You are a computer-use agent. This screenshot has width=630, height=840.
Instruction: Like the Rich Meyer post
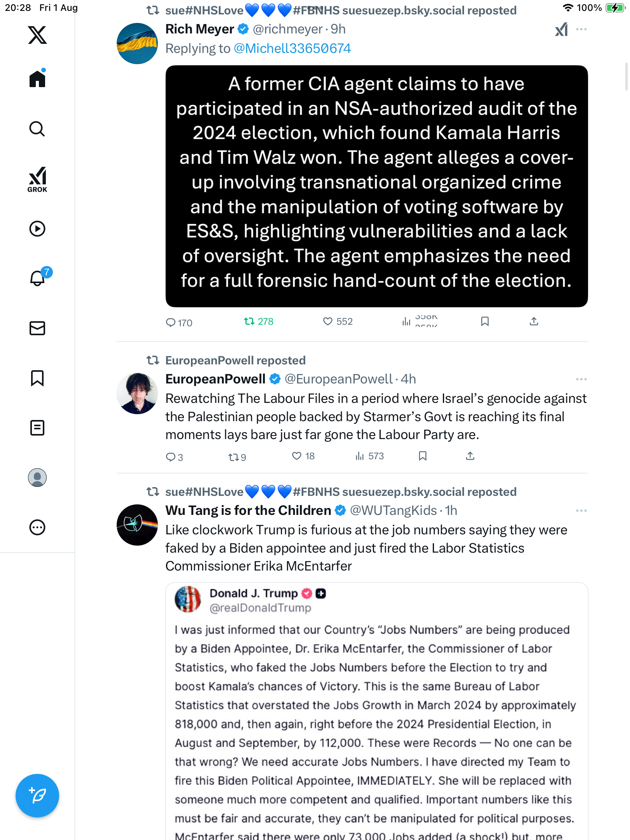pos(328,322)
